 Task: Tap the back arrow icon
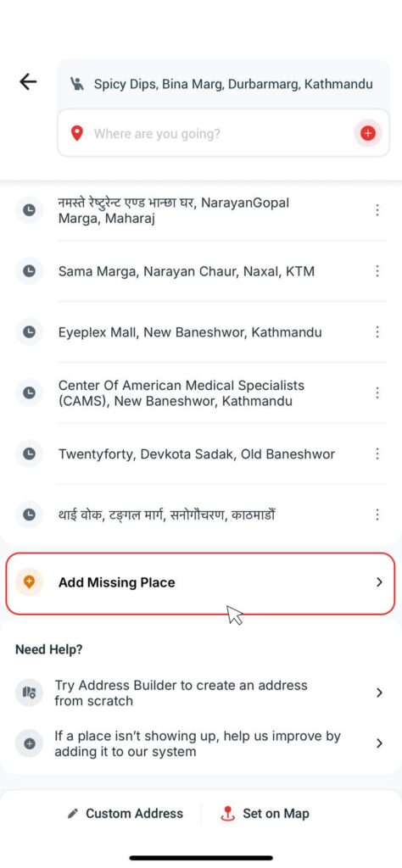[x=28, y=82]
